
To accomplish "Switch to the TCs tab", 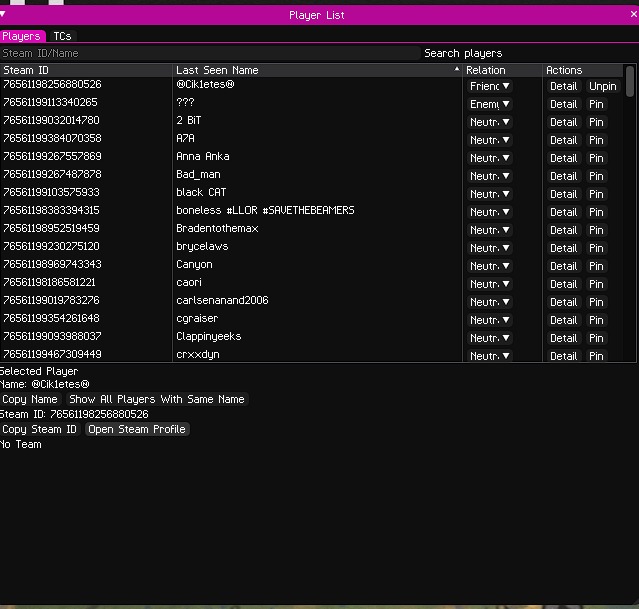I will 63,36.
